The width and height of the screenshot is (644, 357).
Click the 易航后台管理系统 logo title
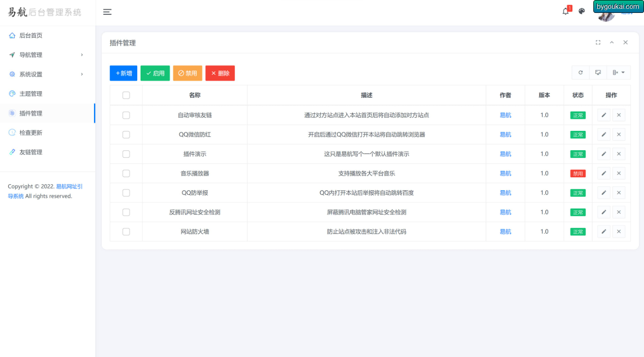[45, 12]
